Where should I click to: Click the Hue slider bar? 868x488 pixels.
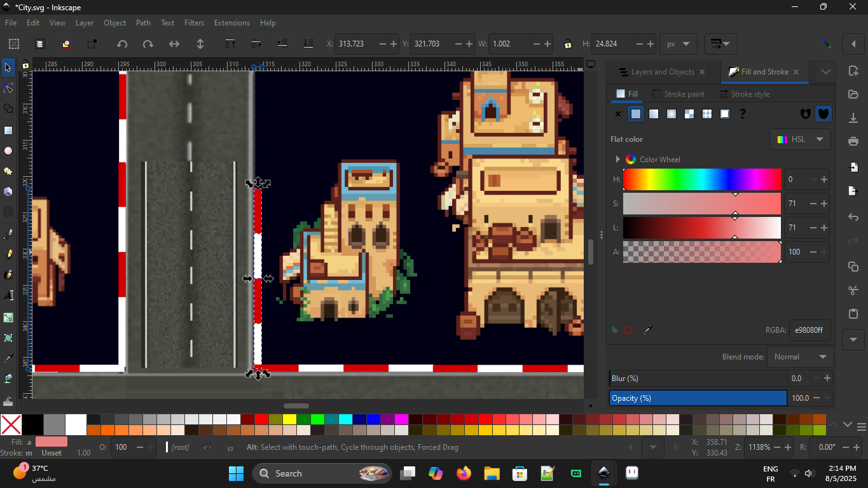click(702, 180)
